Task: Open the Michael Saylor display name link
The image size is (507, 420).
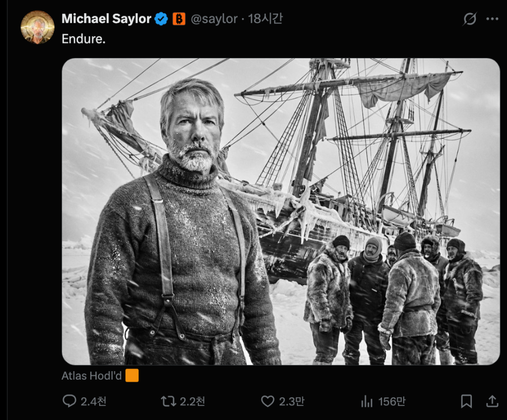Action: point(107,19)
